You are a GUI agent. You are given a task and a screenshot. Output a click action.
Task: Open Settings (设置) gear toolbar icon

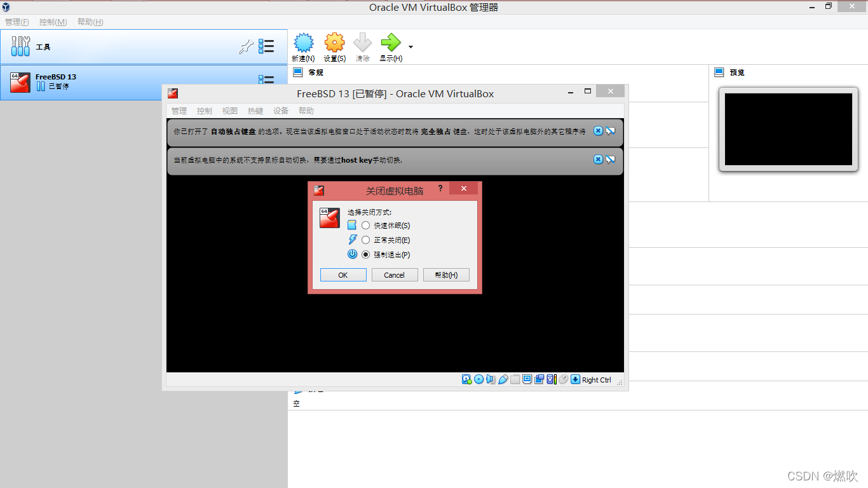[334, 43]
